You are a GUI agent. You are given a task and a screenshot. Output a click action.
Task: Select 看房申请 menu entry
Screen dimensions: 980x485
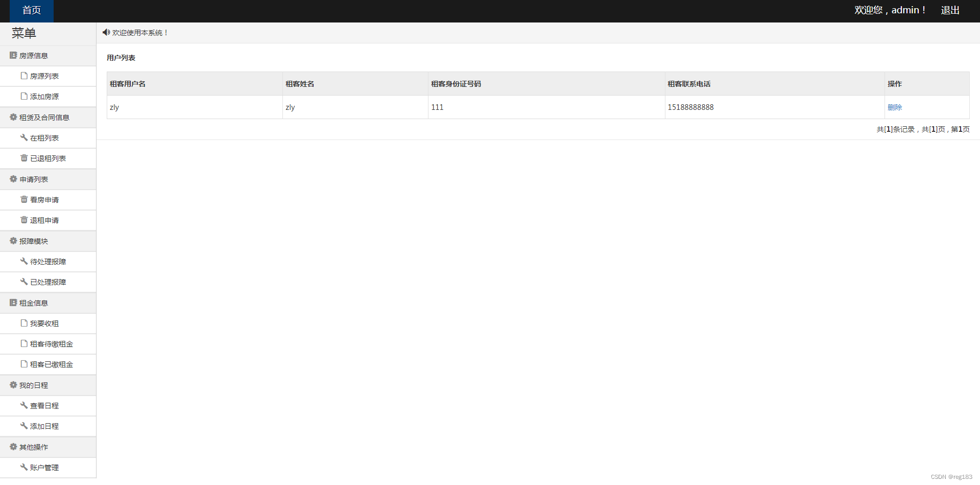(48, 200)
